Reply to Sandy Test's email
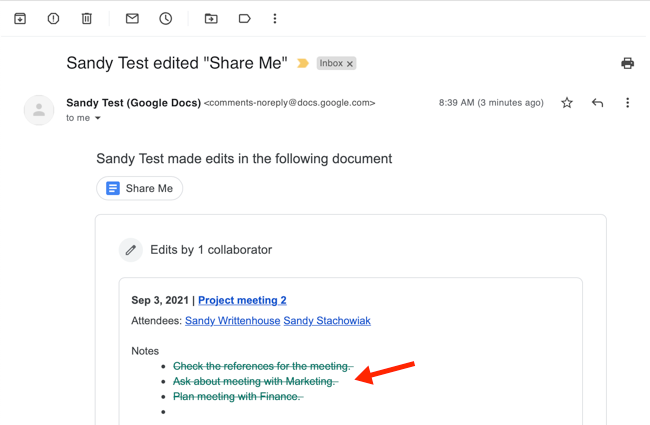 pos(597,103)
